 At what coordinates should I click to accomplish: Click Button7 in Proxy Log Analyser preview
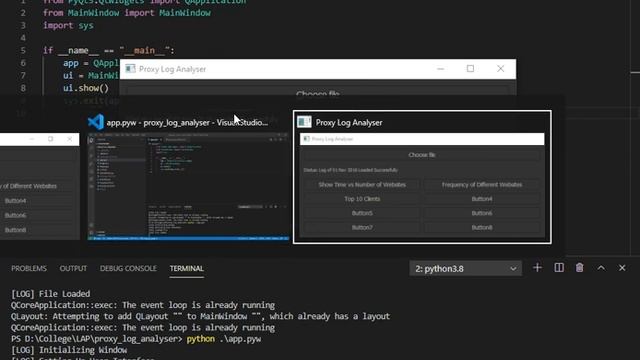coord(362,228)
